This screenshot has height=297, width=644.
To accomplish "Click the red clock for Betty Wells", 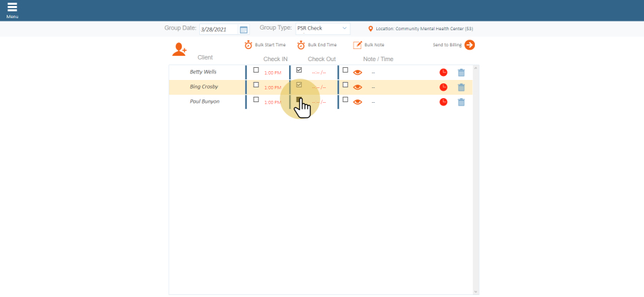I will click(443, 72).
